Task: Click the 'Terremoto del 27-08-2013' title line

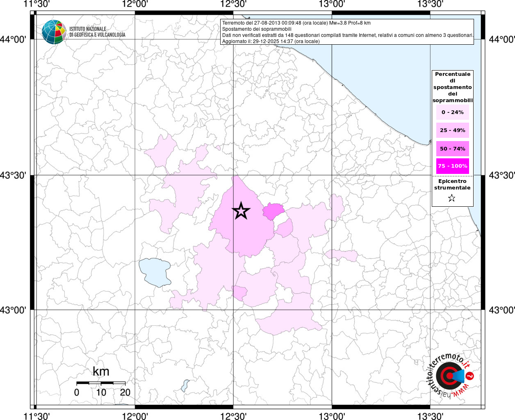Action: tap(296, 23)
